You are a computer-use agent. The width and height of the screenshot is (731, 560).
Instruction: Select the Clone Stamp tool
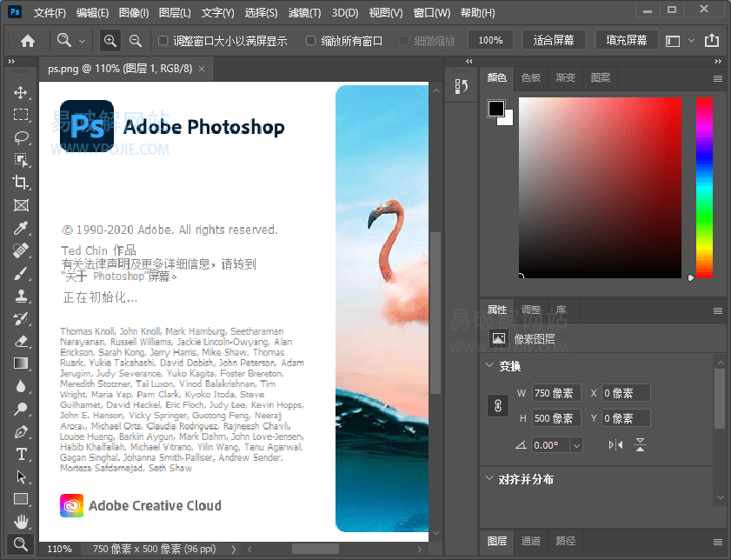(21, 296)
